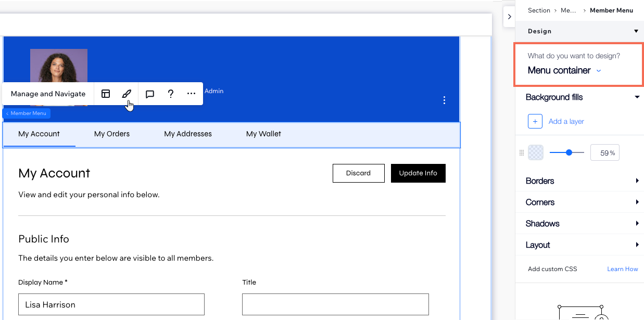Image resolution: width=644 pixels, height=320 pixels.
Task: Open the Layout grid icon in the toolbar
Action: (106, 94)
